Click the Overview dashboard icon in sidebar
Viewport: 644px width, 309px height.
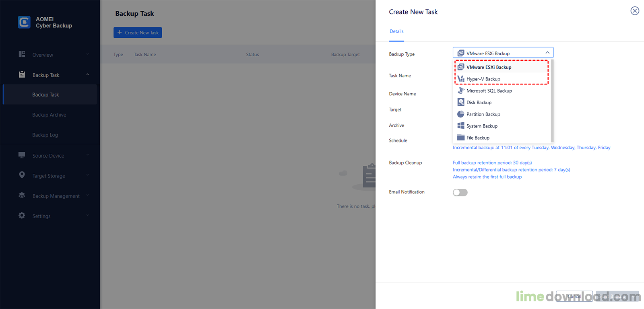click(x=22, y=54)
